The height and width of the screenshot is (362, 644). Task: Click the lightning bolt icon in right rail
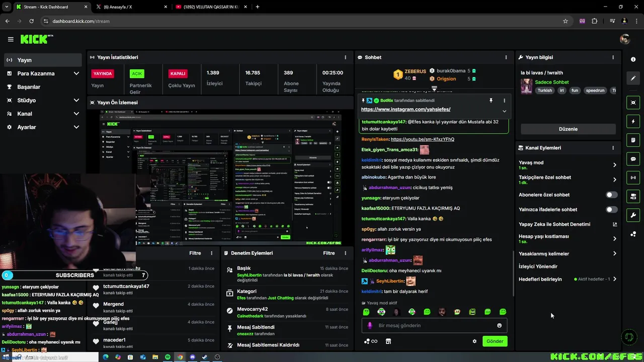633,121
